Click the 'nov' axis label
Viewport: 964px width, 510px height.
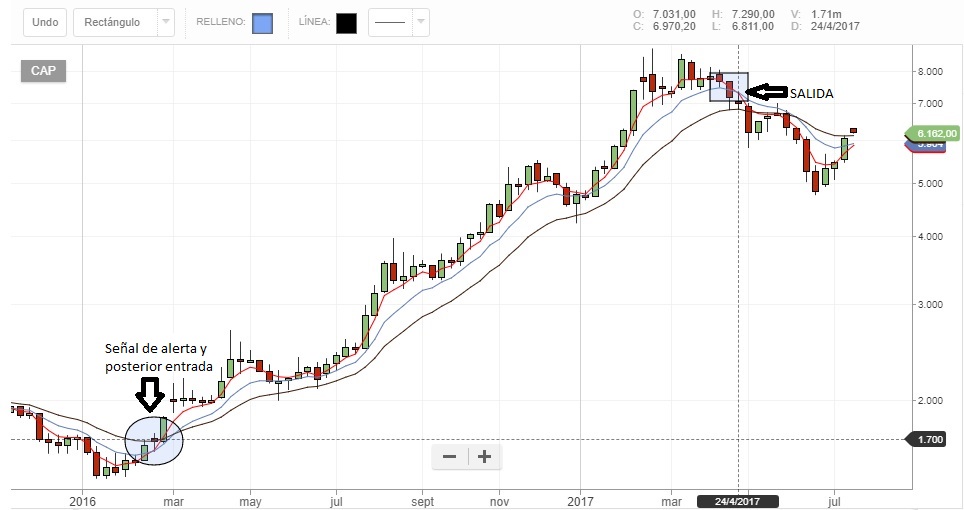(x=499, y=501)
